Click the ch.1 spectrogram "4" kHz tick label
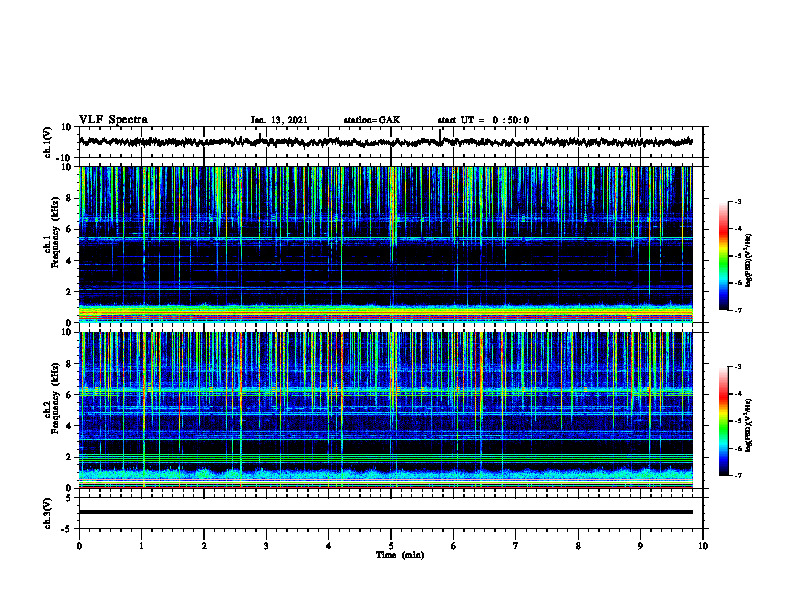This screenshot has height=612, width=792. point(69,261)
